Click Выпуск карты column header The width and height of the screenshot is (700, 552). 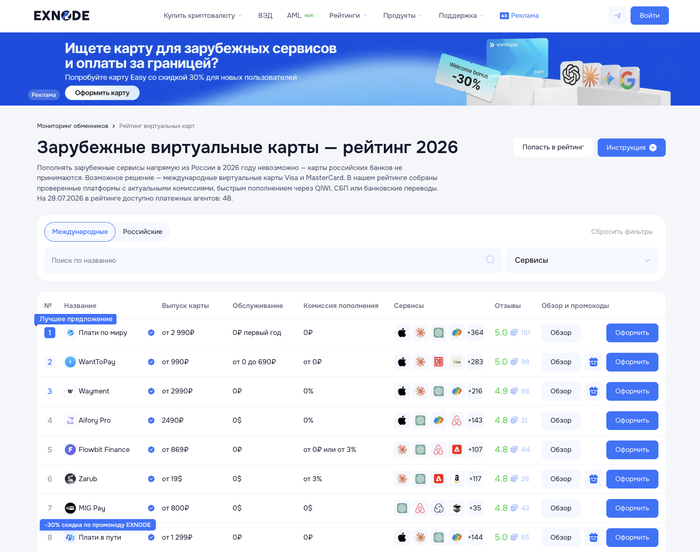click(185, 306)
